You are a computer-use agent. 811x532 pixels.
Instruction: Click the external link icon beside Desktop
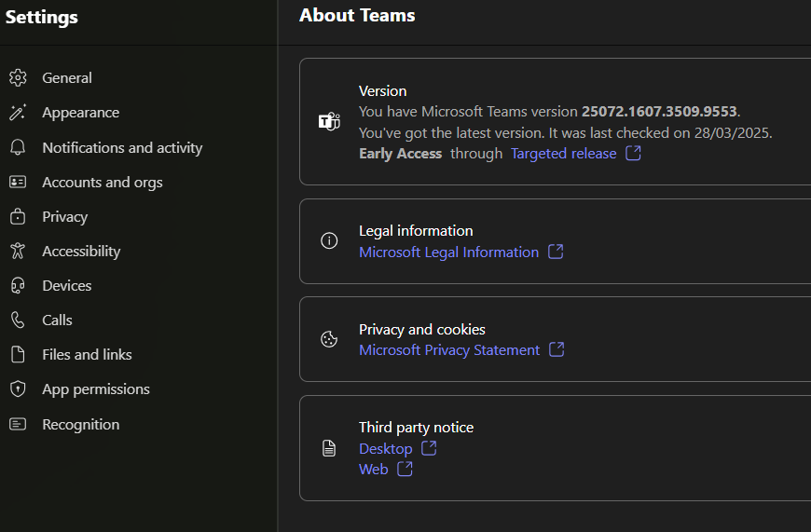pos(429,448)
